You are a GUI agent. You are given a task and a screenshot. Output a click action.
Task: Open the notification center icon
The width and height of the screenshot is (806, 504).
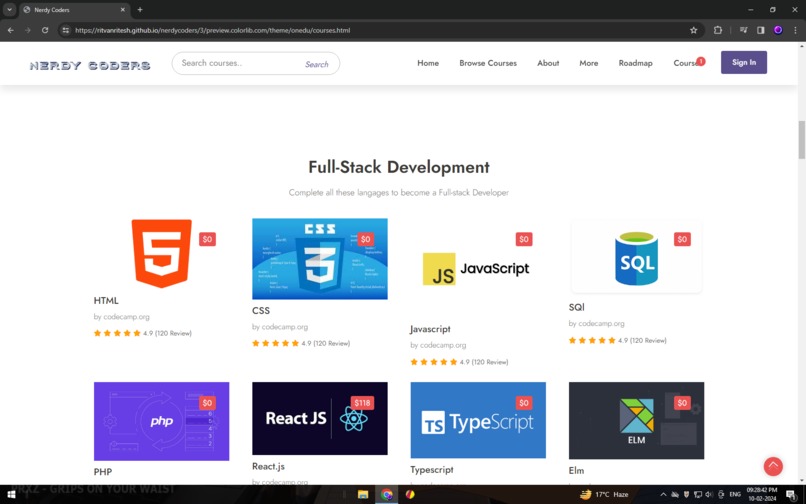[791, 495]
